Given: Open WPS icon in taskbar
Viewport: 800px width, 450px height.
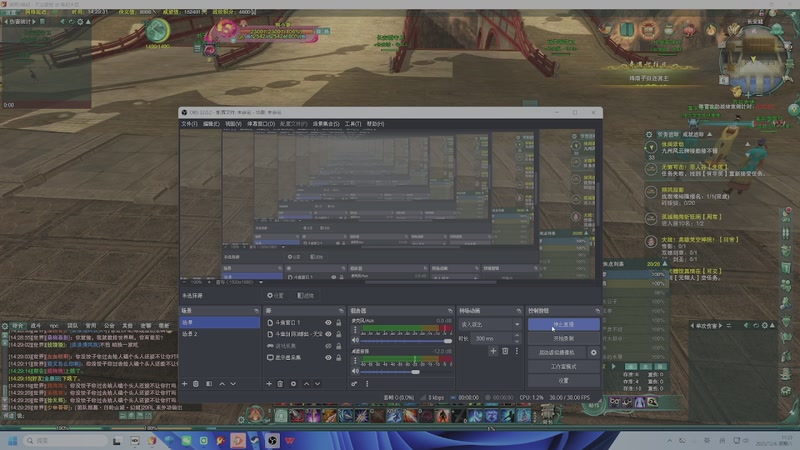Looking at the screenshot, I should (x=289, y=440).
